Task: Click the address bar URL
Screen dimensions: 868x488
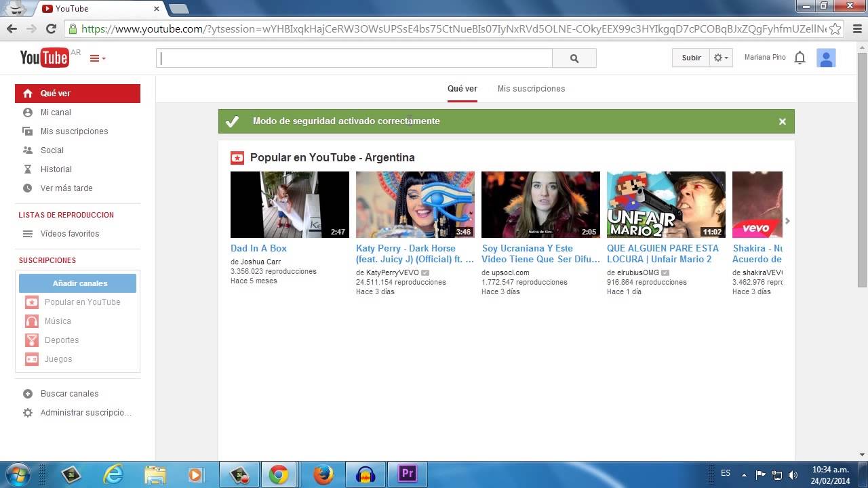Action: point(453,29)
